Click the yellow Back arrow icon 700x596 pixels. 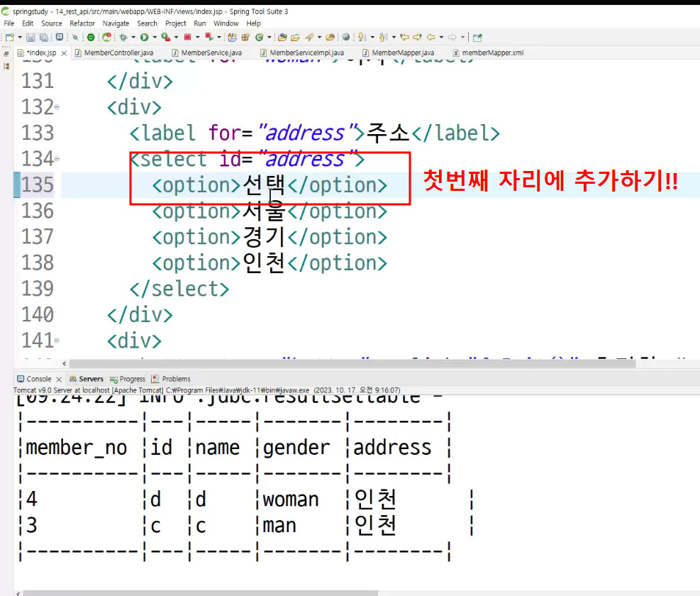[430, 37]
